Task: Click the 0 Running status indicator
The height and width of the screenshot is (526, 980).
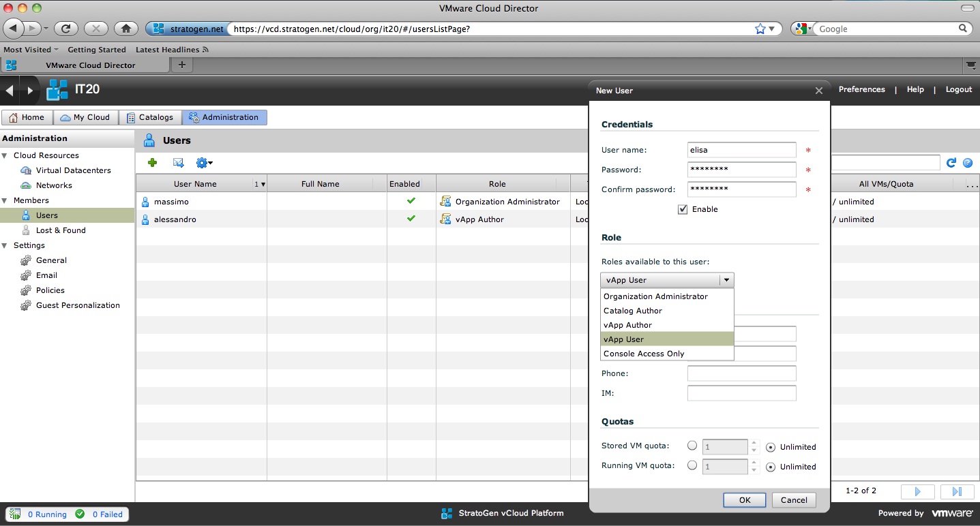Action: [x=39, y=514]
